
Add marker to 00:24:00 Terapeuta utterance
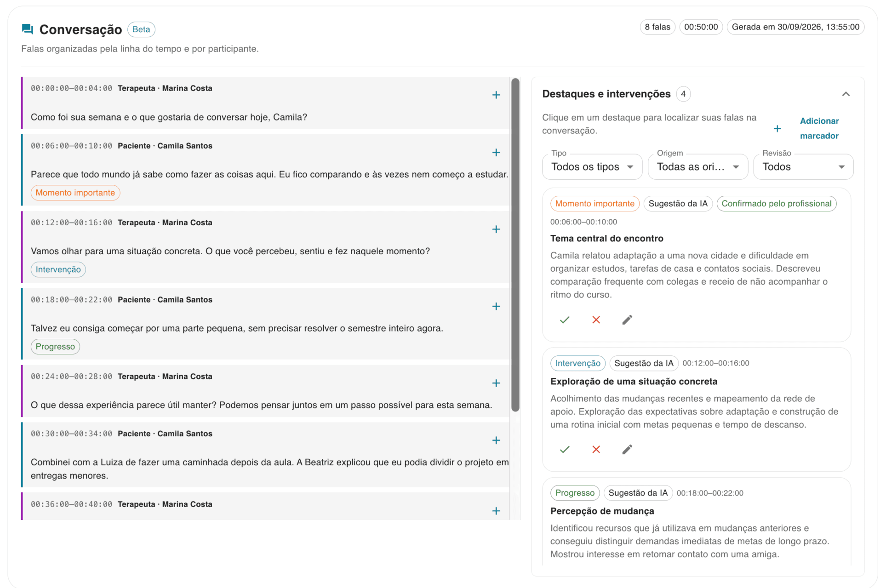tap(496, 383)
